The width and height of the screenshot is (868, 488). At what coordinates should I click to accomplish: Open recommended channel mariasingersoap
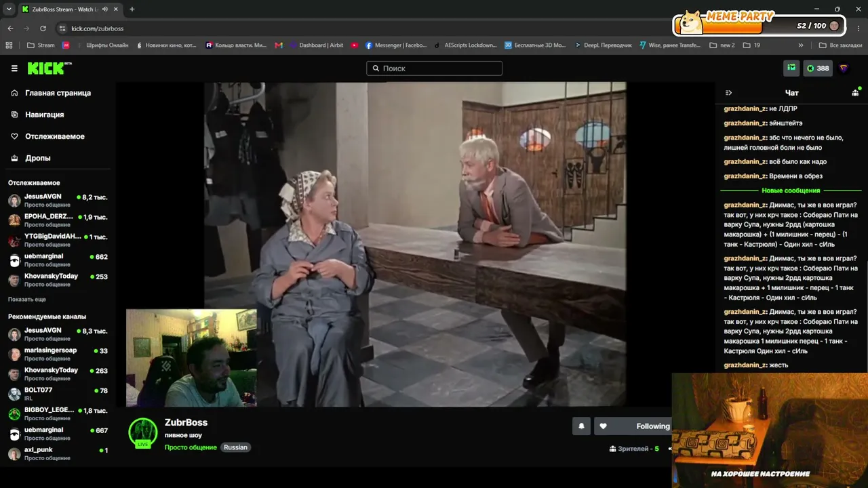pyautogui.click(x=58, y=354)
